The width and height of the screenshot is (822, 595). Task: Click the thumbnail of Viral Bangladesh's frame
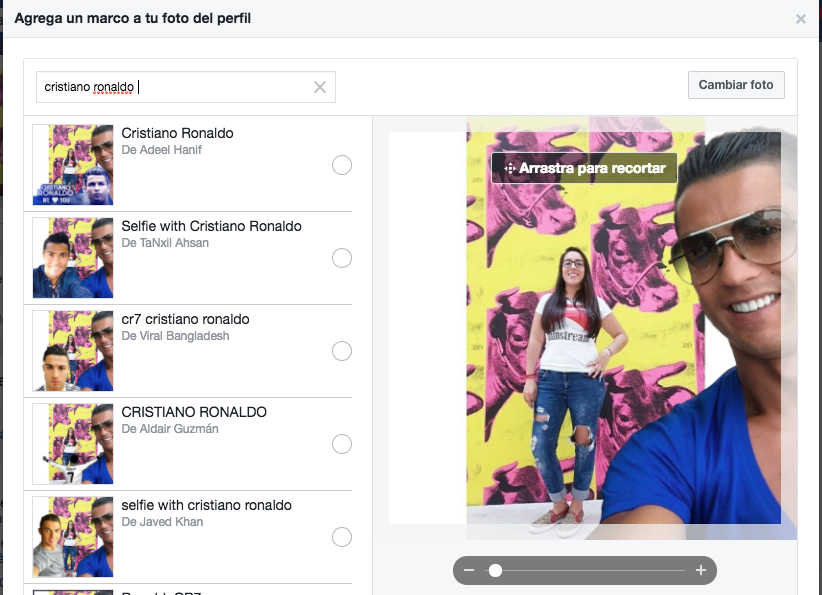[x=73, y=351]
